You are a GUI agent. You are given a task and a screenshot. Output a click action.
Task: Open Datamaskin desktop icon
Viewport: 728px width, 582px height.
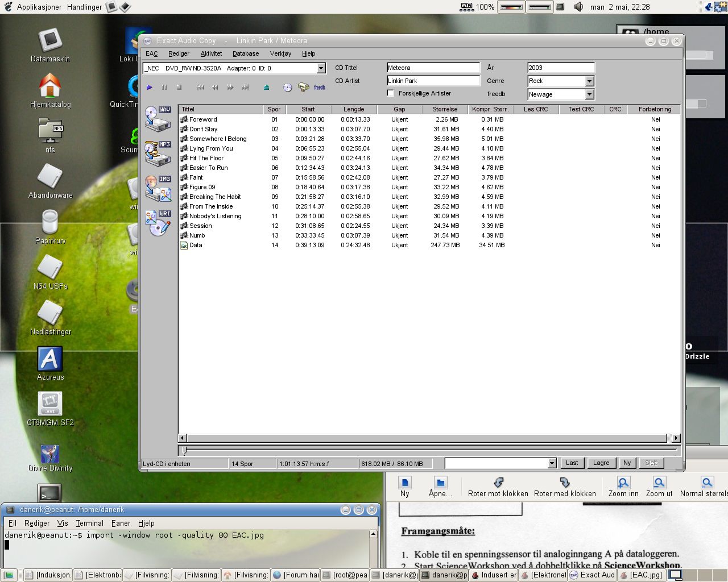click(x=50, y=45)
